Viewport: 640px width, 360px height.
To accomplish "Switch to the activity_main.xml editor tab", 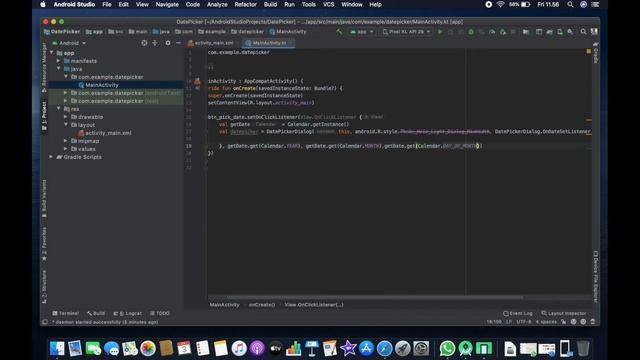I will point(213,43).
